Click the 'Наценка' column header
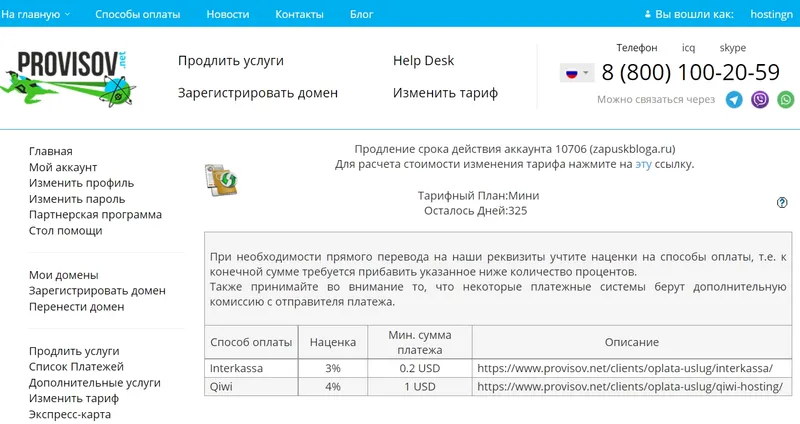Image resolution: width=800 pixels, height=424 pixels. 333,342
